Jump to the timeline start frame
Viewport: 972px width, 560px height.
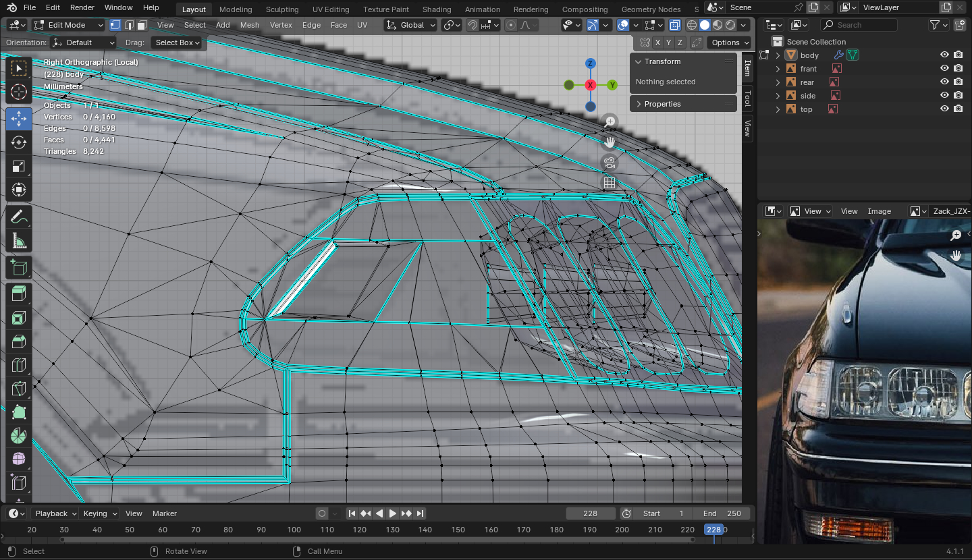click(352, 513)
